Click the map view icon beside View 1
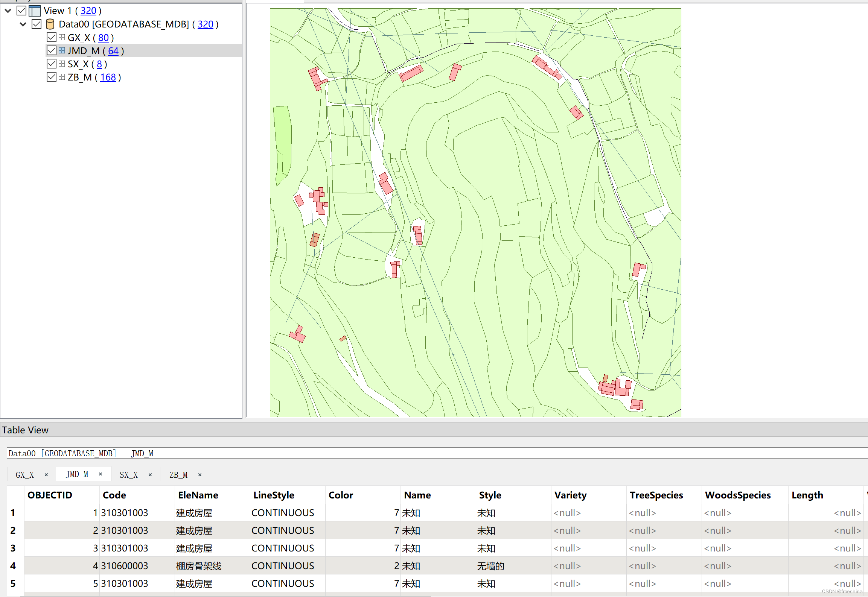Screen dimensions: 868x597 [34, 11]
